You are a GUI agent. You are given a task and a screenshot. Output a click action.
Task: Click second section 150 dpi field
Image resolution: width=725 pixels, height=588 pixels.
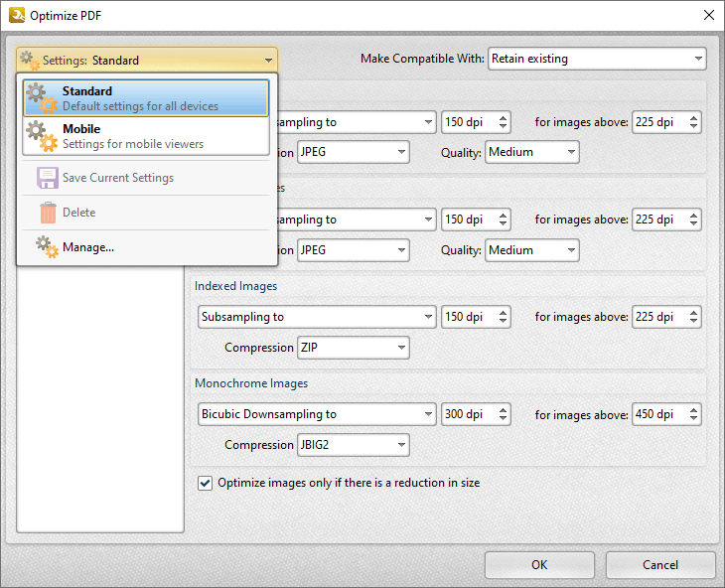(476, 220)
